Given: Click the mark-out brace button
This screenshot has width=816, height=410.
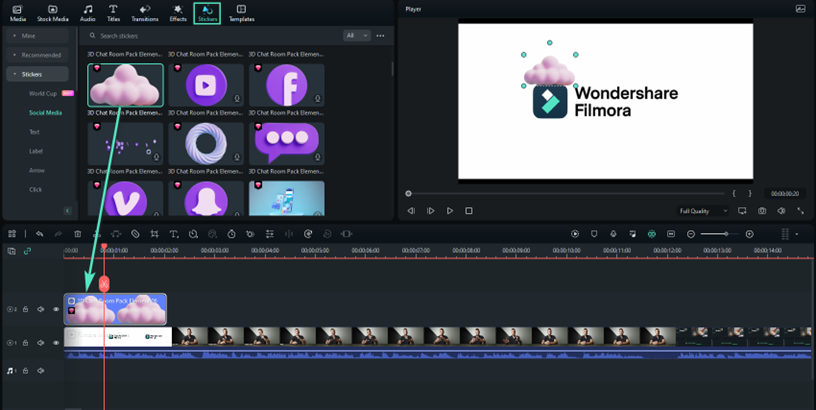Looking at the screenshot, I should (x=750, y=194).
